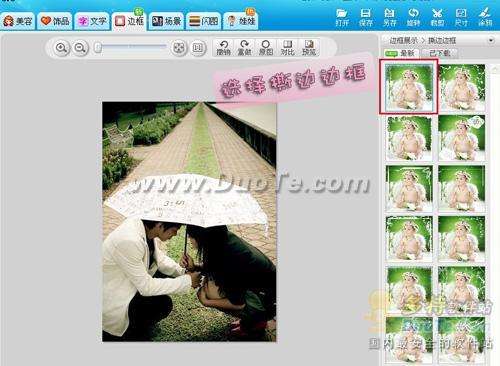Screen dimensions: 500x366
Task: Click the umbrella couple photo on canvas
Action: (189, 222)
